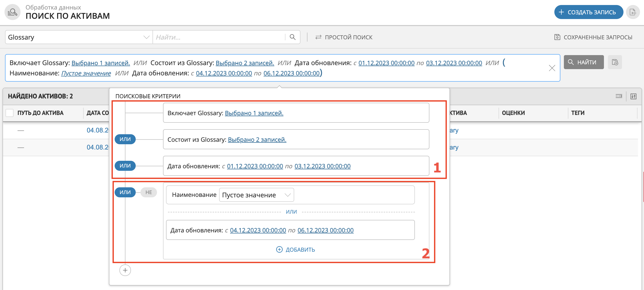The height and width of the screenshot is (290, 644).
Task: Click the inner ИЛИ separator in the nested group
Action: click(x=291, y=212)
